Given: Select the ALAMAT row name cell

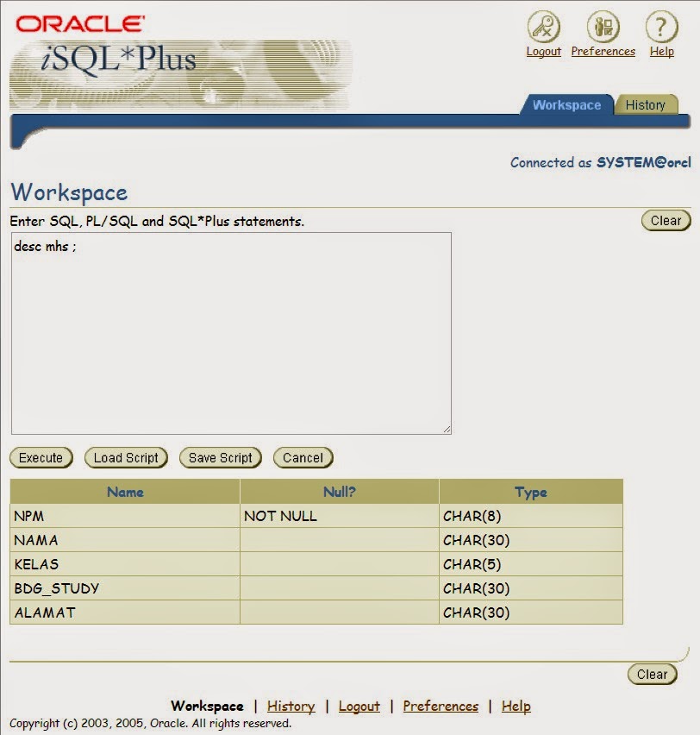Looking at the screenshot, I should click(x=125, y=612).
